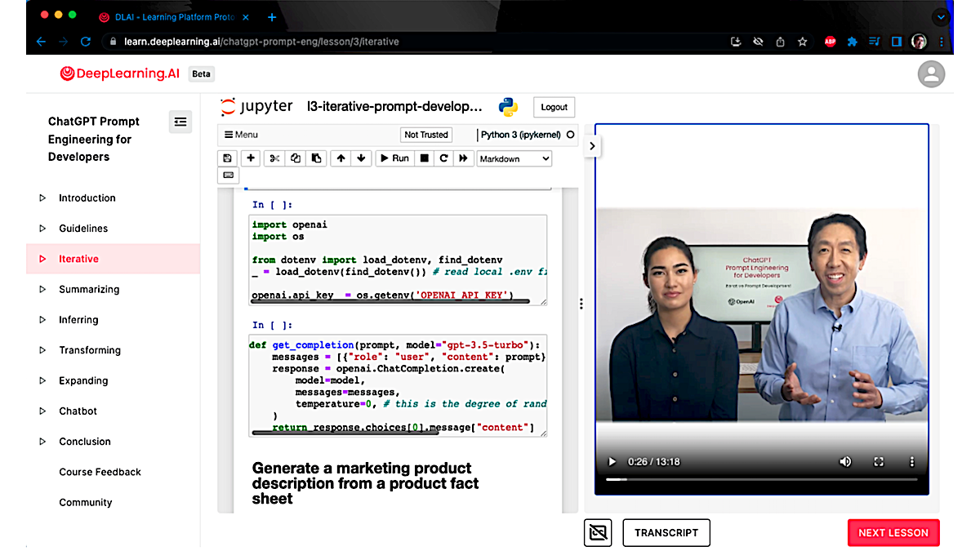Restart kernel and run all cells
This screenshot has height=551, width=980.
coord(463,158)
